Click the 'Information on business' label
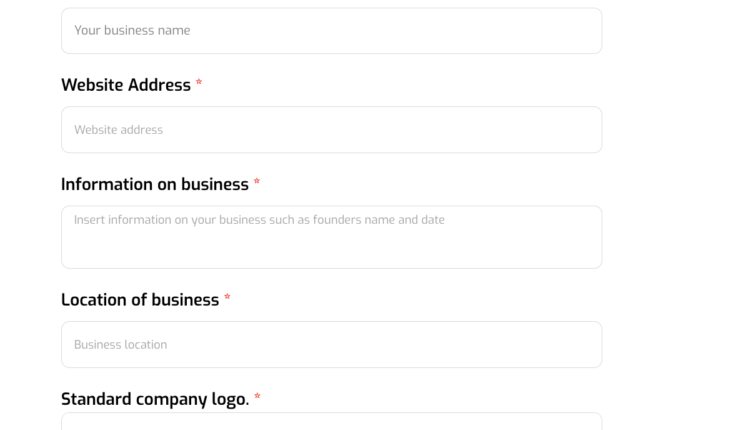The height and width of the screenshot is (430, 746). (155, 184)
